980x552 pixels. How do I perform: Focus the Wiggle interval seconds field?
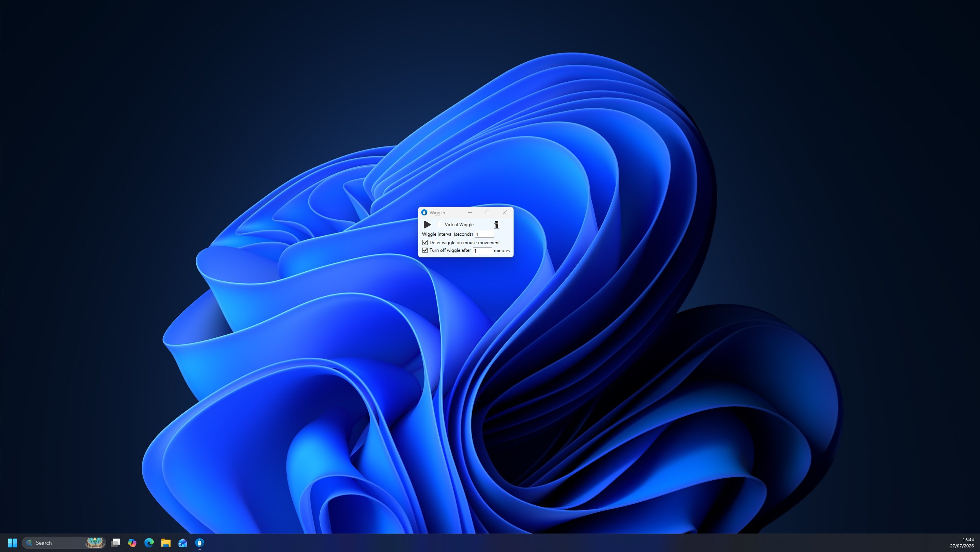coord(484,234)
